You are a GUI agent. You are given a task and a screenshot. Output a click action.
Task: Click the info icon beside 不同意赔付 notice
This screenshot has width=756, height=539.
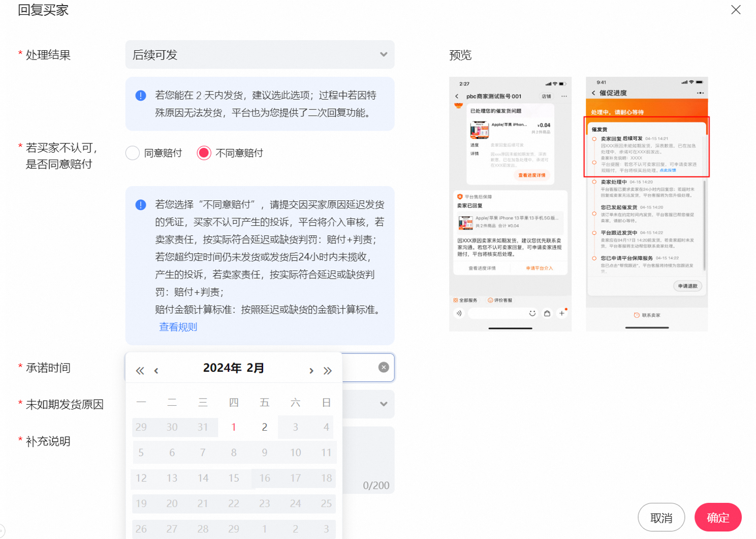[x=141, y=205]
